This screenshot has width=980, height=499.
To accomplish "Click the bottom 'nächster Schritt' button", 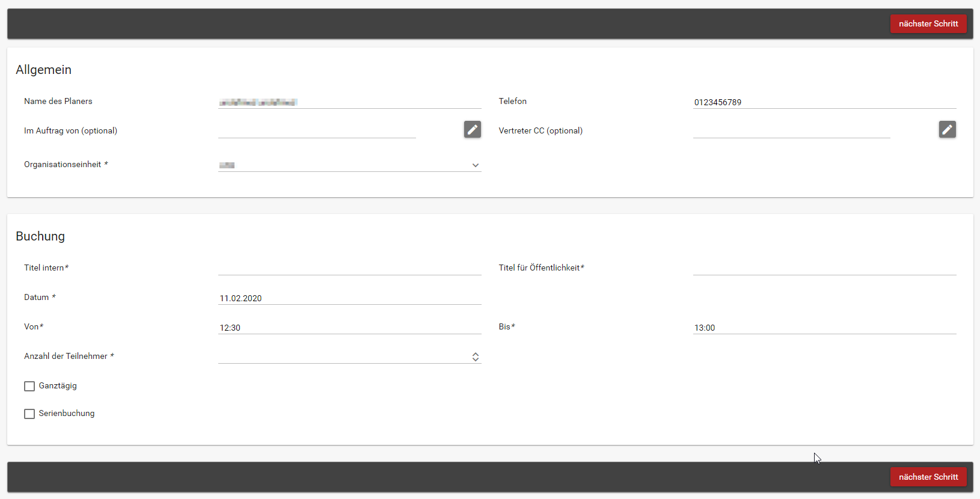I will (x=928, y=477).
